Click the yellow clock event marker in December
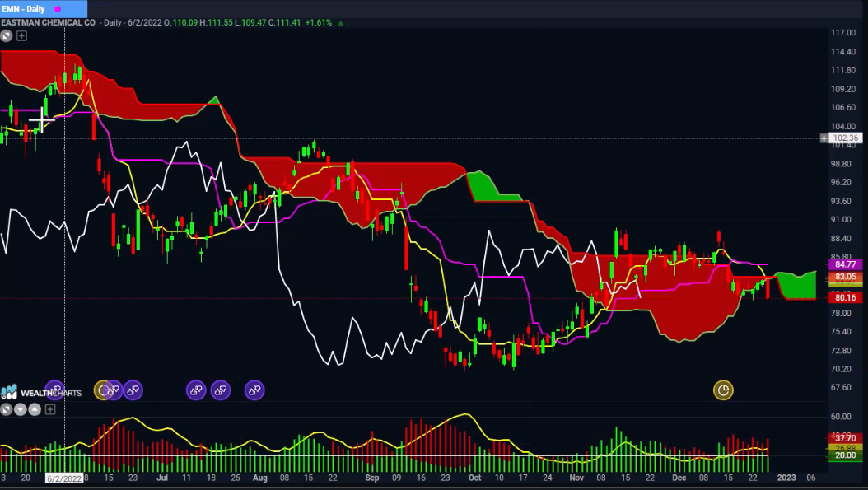Screen dimensions: 868x490 coord(723,390)
